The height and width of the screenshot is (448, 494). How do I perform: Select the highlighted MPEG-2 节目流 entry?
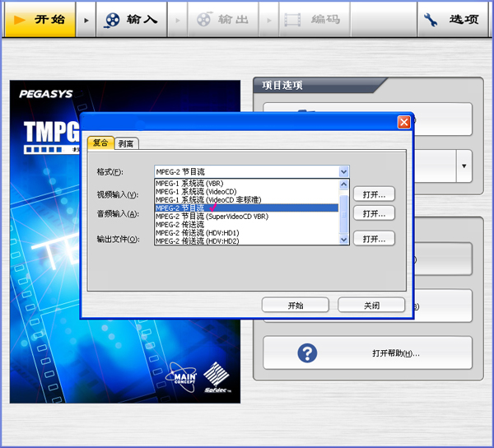246,208
